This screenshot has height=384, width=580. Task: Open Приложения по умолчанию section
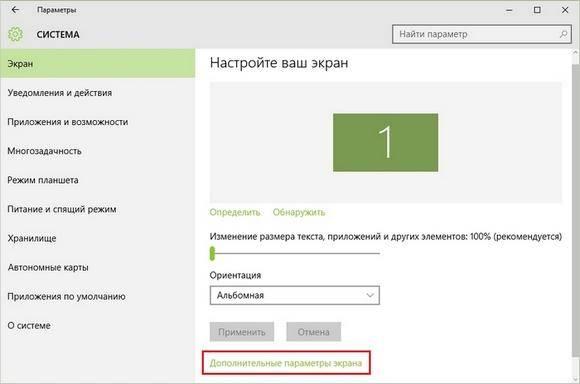click(98, 296)
